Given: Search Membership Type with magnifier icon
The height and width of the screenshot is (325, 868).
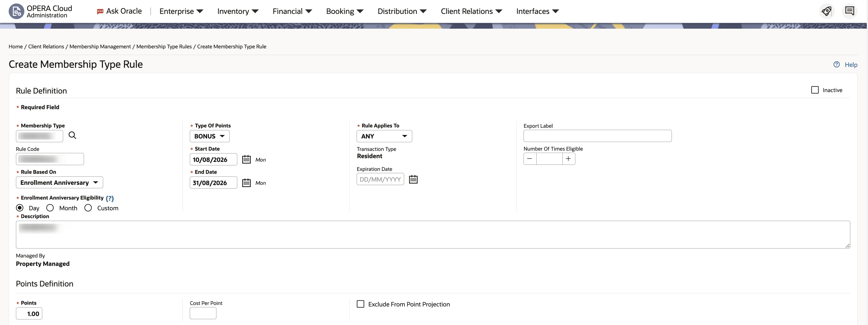Looking at the screenshot, I should (x=72, y=135).
